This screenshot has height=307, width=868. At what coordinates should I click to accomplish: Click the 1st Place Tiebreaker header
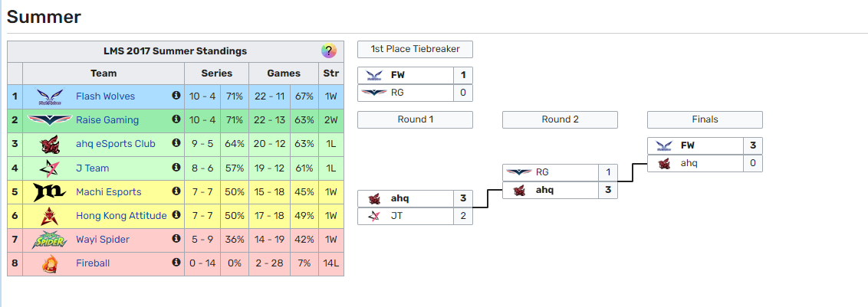[415, 49]
